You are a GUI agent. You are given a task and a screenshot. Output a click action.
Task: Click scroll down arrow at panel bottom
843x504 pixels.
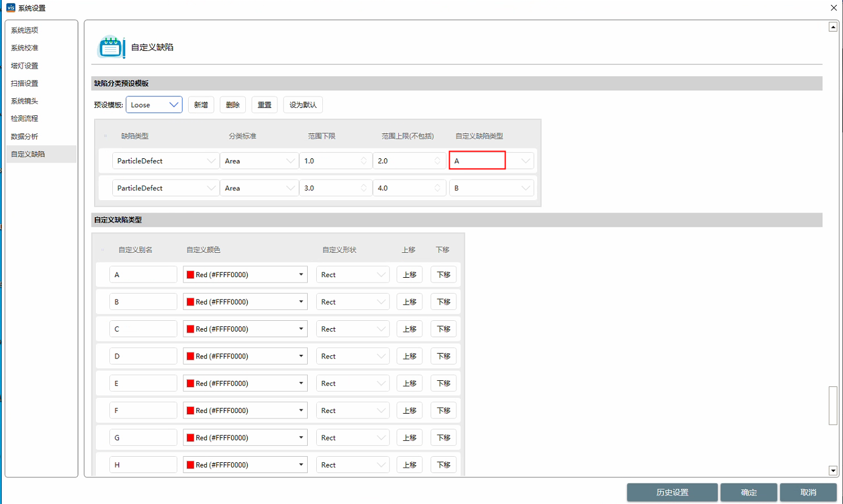coord(833,470)
